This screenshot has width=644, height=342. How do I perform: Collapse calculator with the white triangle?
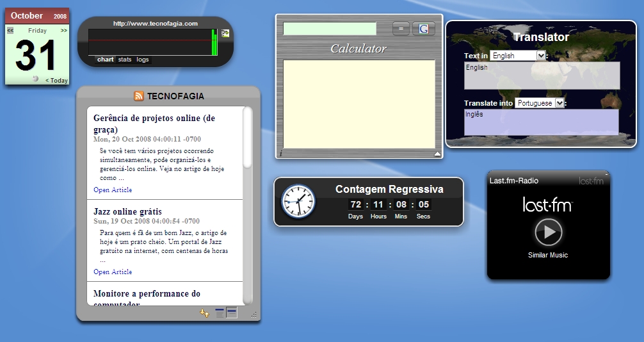point(437,154)
